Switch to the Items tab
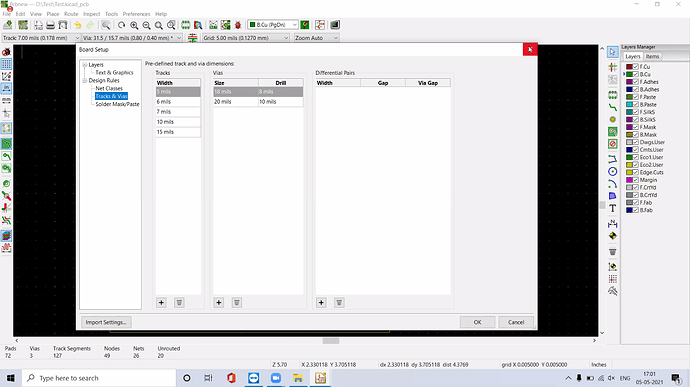This screenshot has height=387, width=690. [x=652, y=56]
